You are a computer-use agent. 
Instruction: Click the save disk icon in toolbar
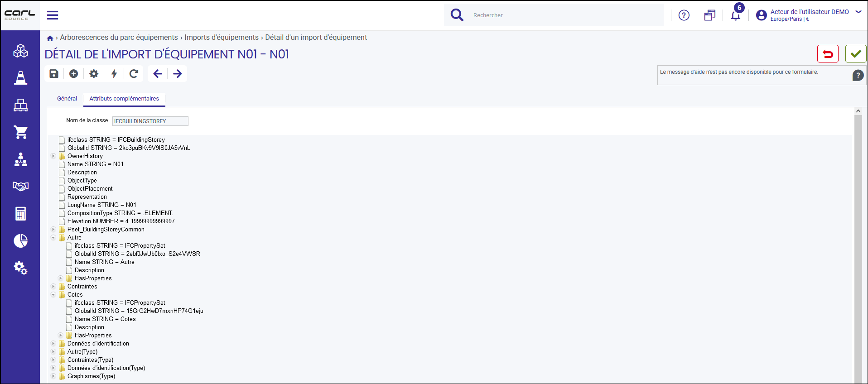[54, 74]
